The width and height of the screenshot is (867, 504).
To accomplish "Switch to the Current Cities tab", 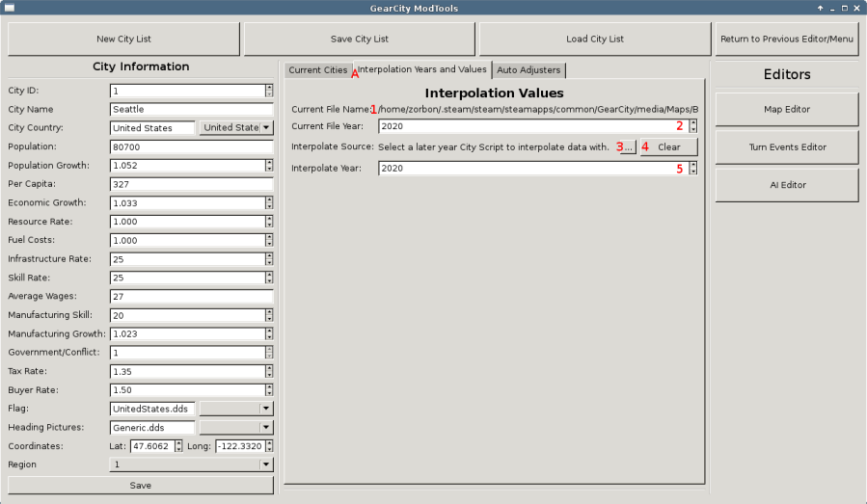I will click(317, 70).
